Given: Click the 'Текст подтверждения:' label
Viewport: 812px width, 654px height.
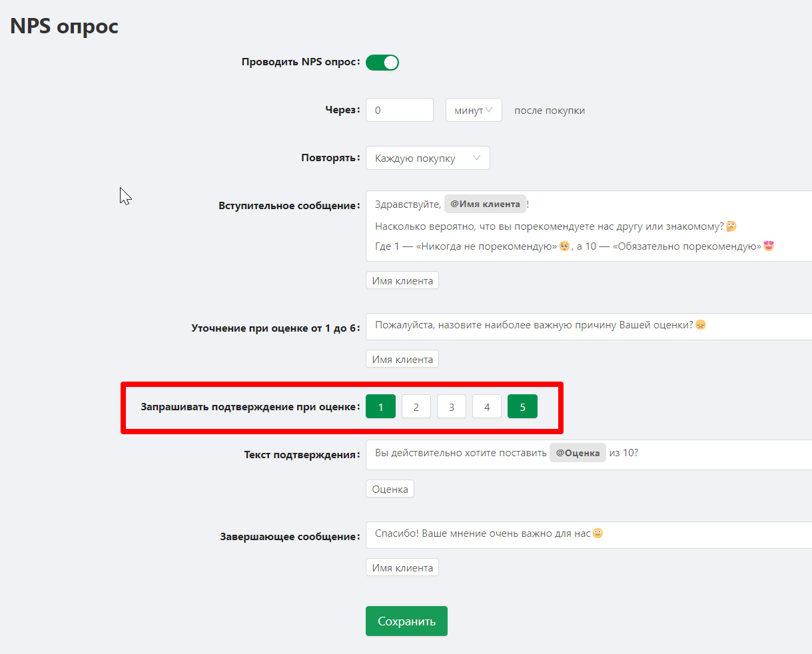Looking at the screenshot, I should click(x=302, y=455).
